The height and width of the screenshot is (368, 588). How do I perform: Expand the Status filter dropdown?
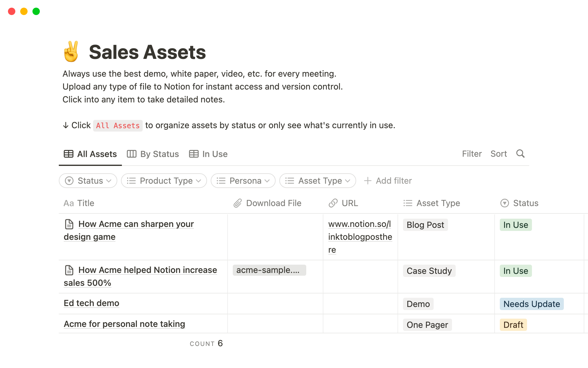tap(88, 181)
